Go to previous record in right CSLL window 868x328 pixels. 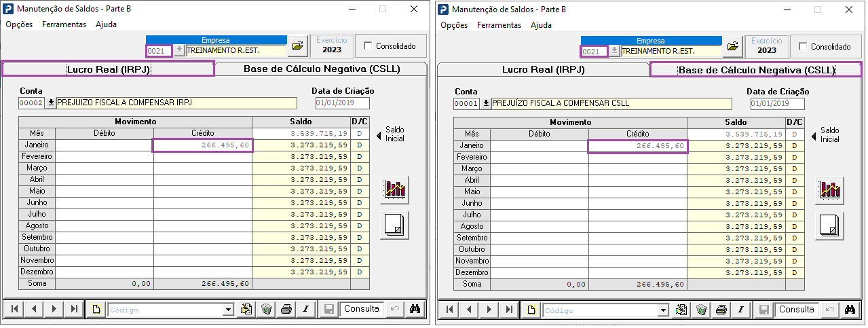[x=469, y=309]
